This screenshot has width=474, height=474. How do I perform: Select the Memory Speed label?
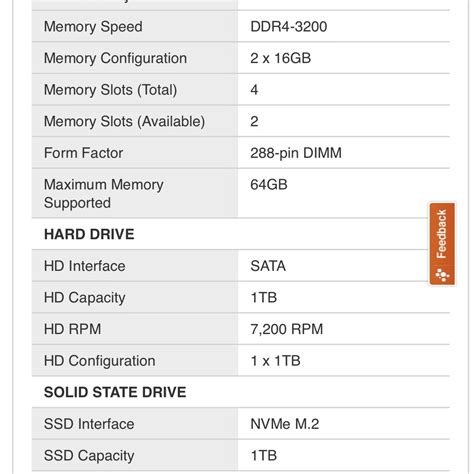click(93, 27)
